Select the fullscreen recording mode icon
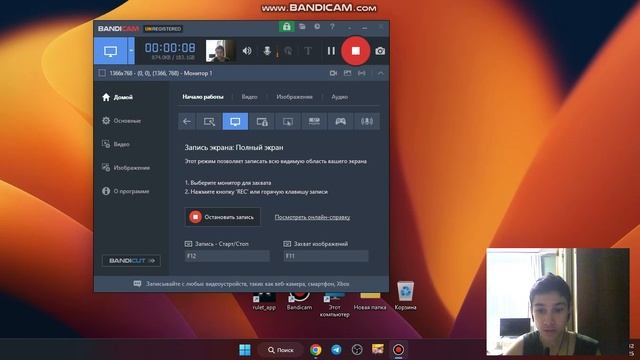Image resolution: width=640 pixels, height=360 pixels. tap(235, 121)
